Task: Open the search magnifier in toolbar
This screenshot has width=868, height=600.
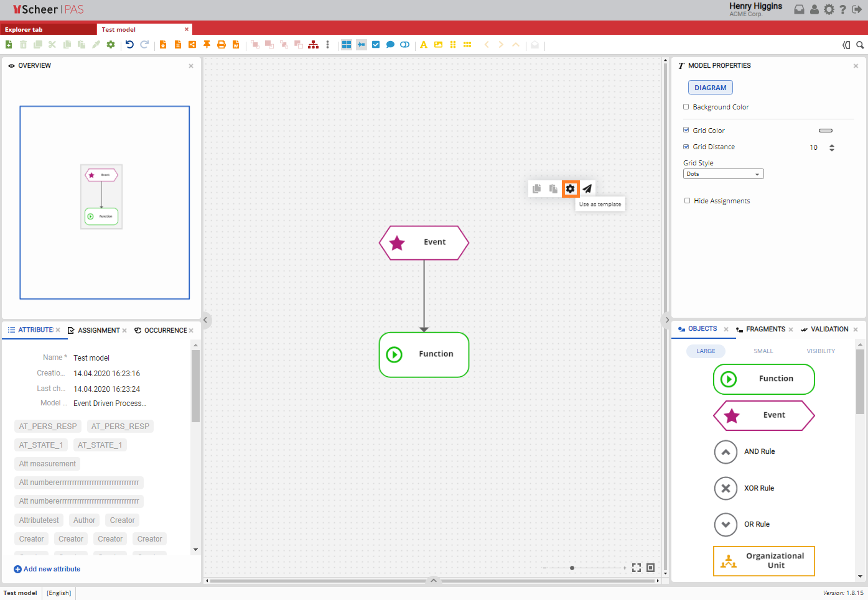Action: click(x=860, y=45)
